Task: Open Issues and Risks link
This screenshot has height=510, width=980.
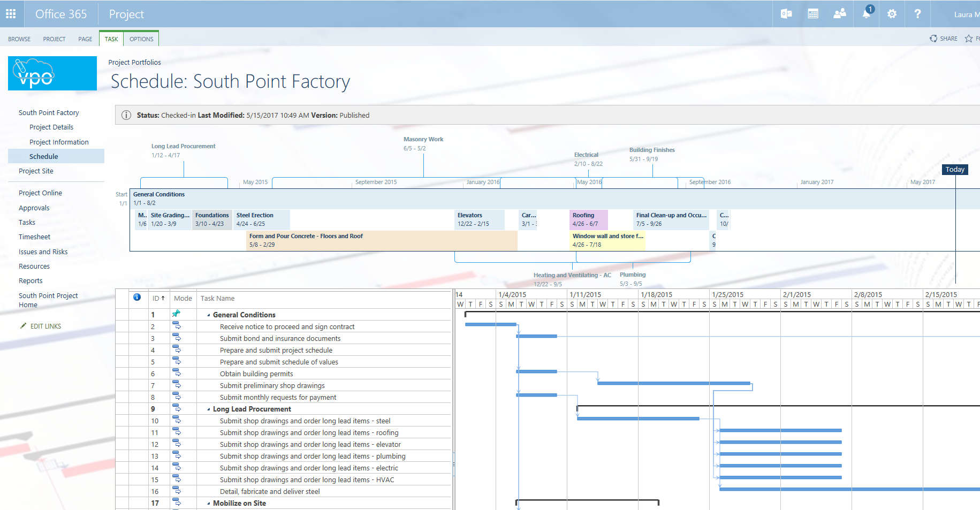Action: (43, 252)
